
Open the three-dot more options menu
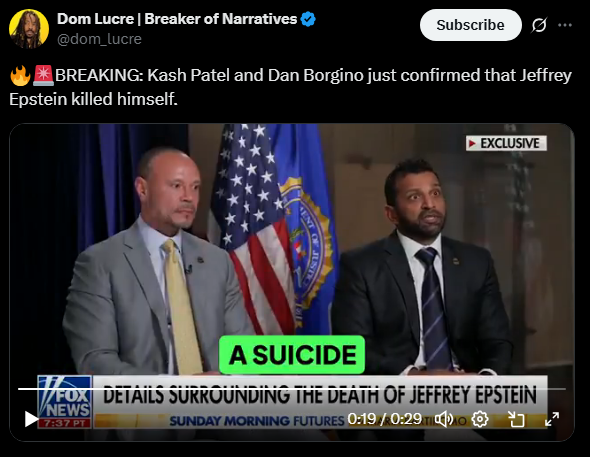tap(565, 25)
